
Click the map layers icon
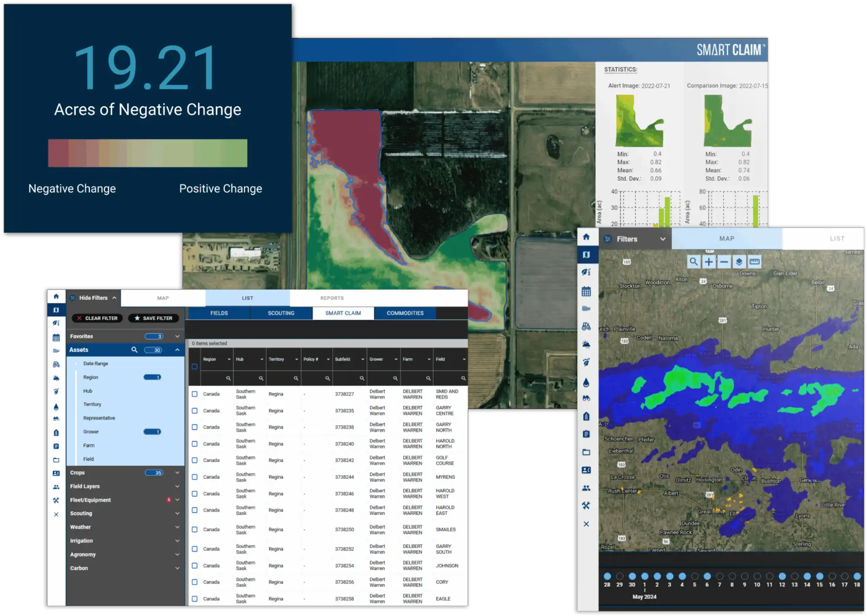[739, 262]
